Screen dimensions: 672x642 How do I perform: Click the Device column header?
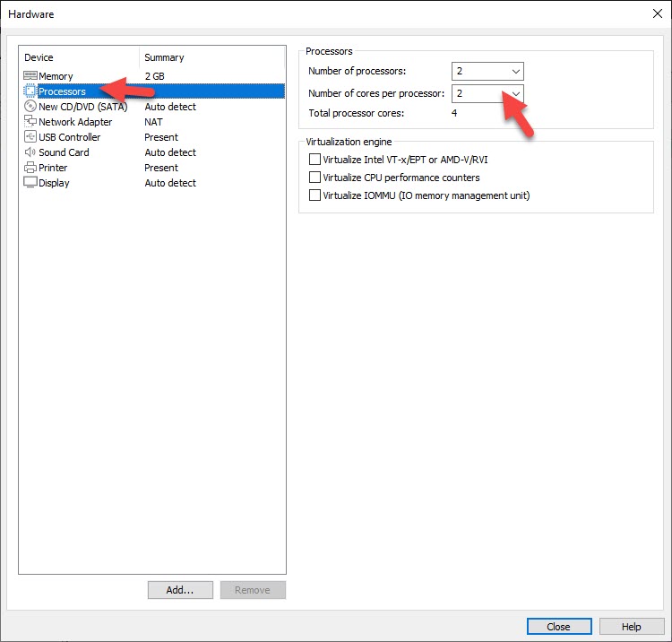coord(79,57)
